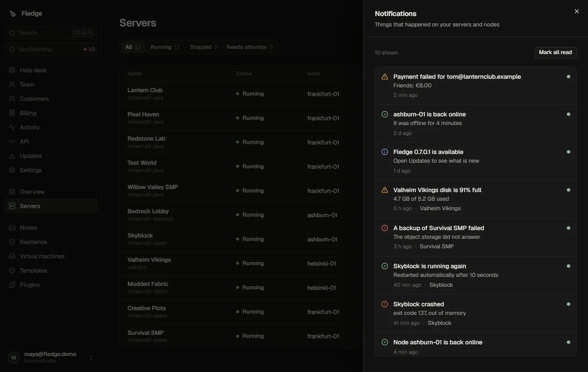This screenshot has height=372, width=588.
Task: Focus the Search field in the sidebar
Action: click(51, 33)
